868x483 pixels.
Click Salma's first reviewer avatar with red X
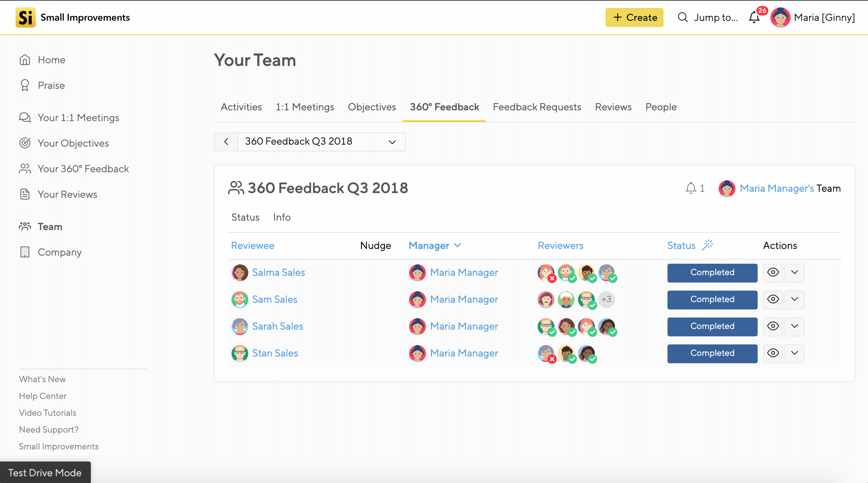tap(546, 272)
